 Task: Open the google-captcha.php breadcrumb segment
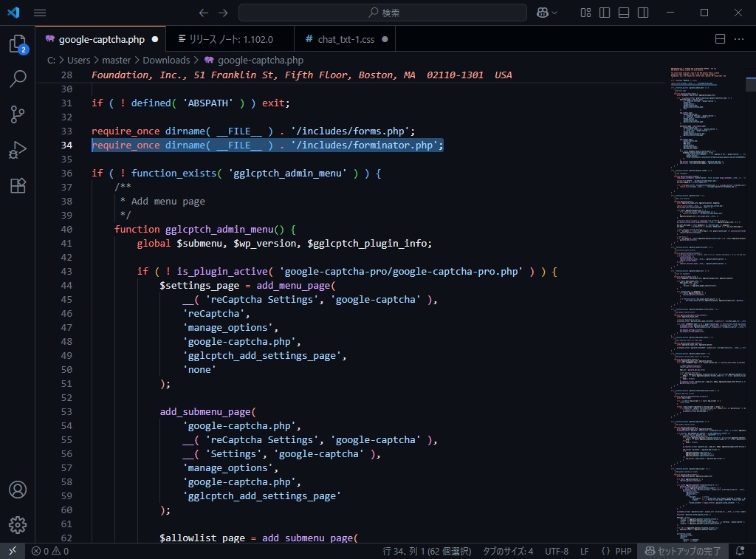click(x=261, y=61)
